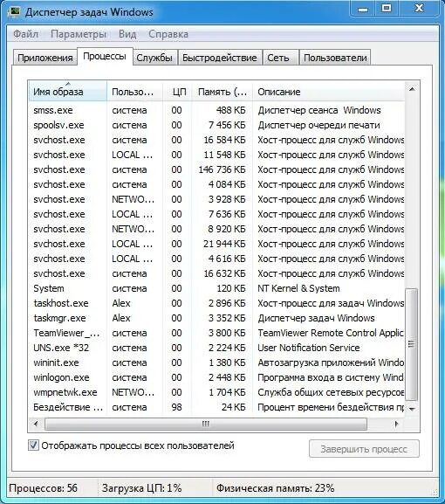
Task: Select svchost.exe using 146 736 КБ
Action: [x=216, y=169]
